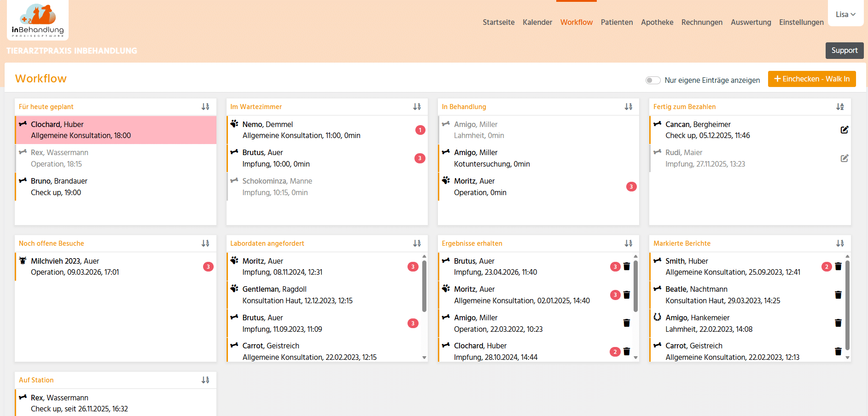Viewport: 868px width, 416px height.
Task: Click the Support button
Action: pos(845,51)
